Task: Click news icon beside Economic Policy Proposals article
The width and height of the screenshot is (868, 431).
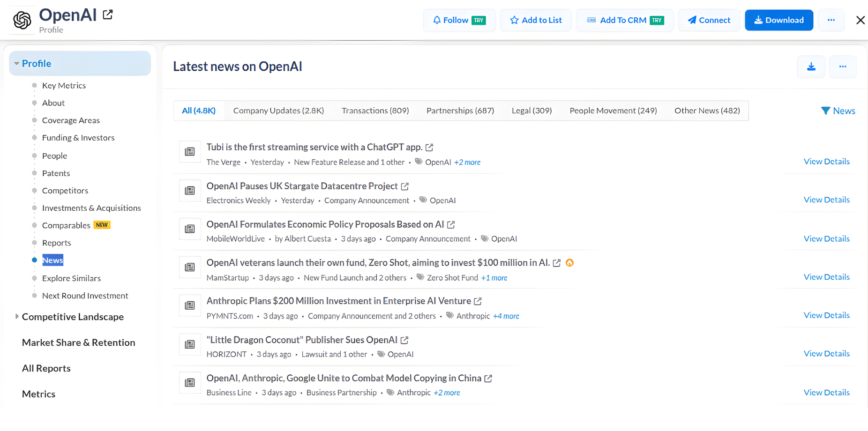Action: click(x=190, y=229)
